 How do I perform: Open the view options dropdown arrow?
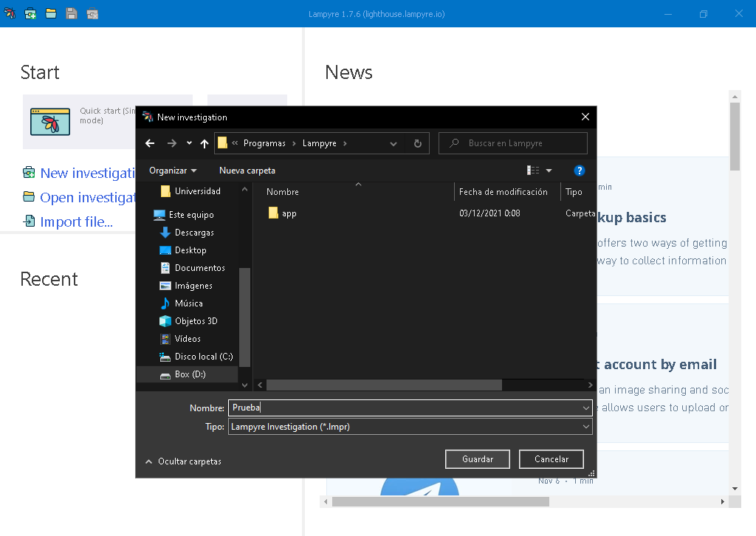[549, 171]
